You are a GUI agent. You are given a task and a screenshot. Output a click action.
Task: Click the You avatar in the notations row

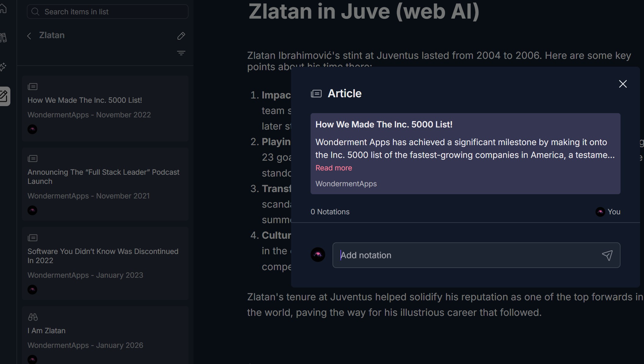[x=600, y=212]
